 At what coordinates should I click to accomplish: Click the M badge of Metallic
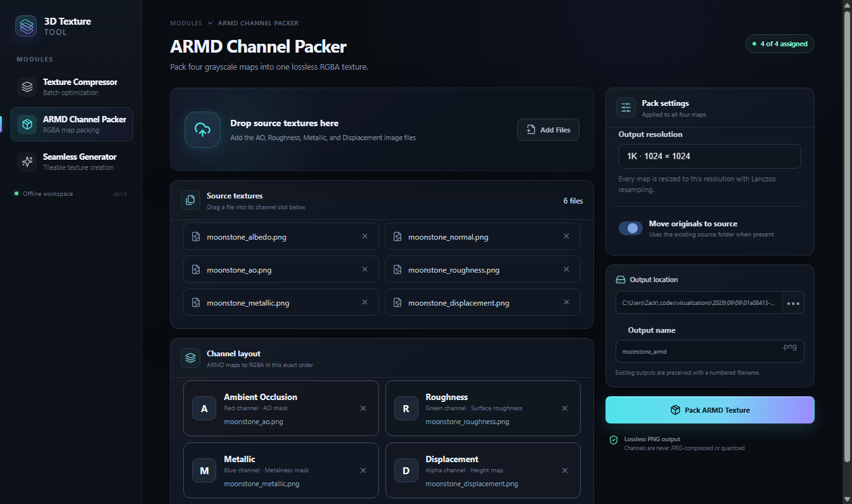click(204, 471)
